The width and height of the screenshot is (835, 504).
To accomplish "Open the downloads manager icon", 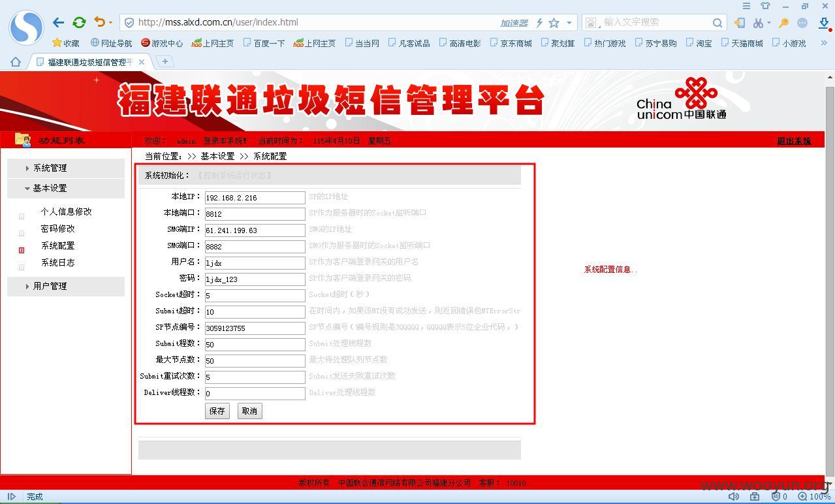I will click(x=823, y=24).
